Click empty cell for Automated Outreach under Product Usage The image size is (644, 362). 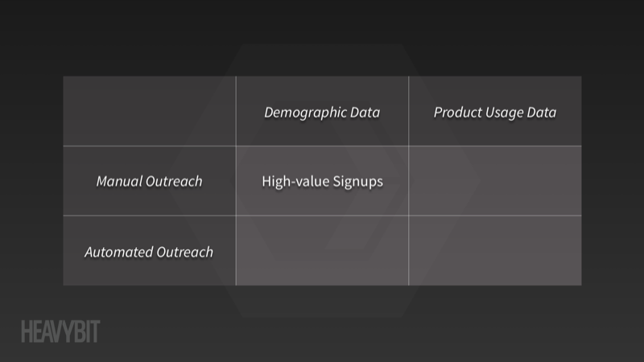coord(495,250)
